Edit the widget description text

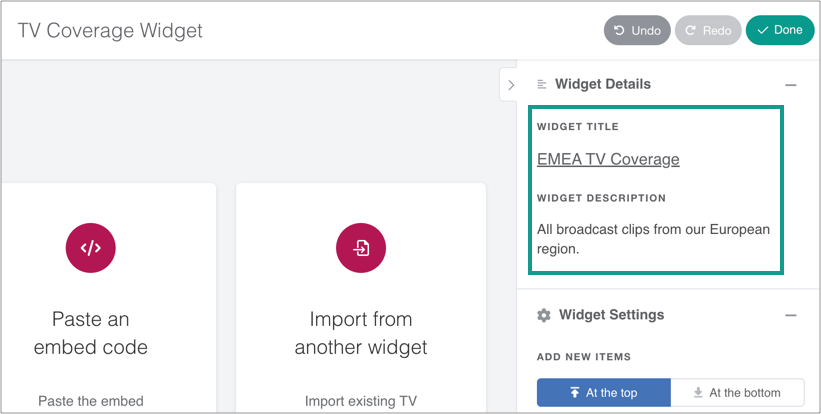point(653,239)
